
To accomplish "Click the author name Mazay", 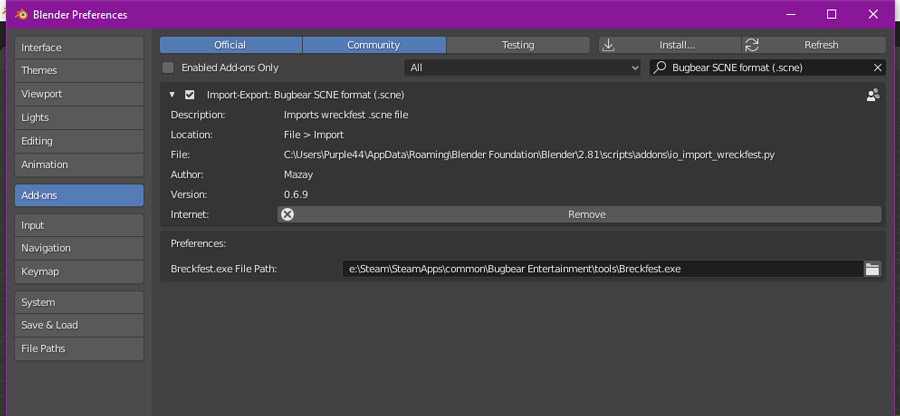I will click(298, 174).
